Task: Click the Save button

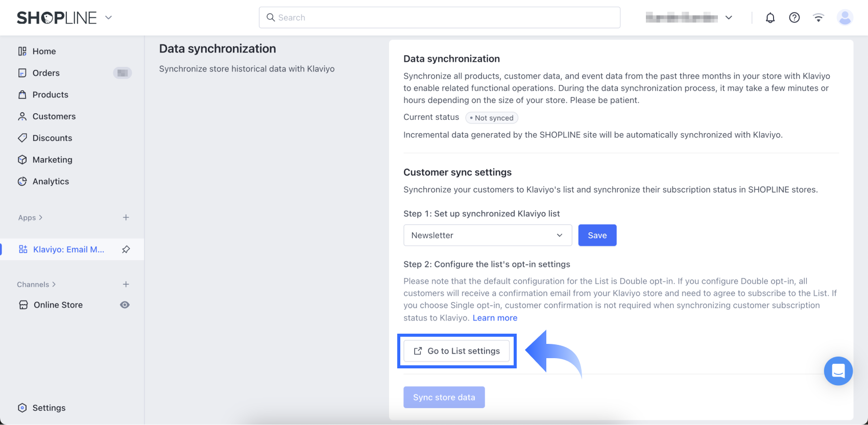Action: pyautogui.click(x=597, y=235)
